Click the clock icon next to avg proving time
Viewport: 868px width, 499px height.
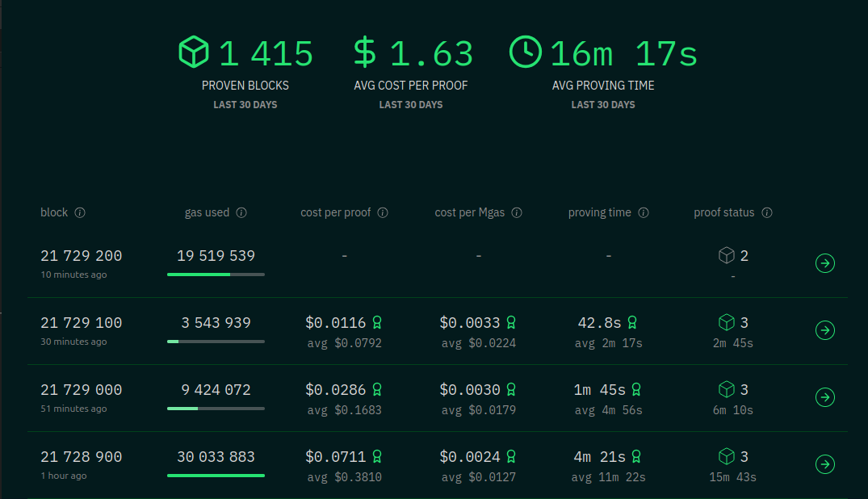526,52
